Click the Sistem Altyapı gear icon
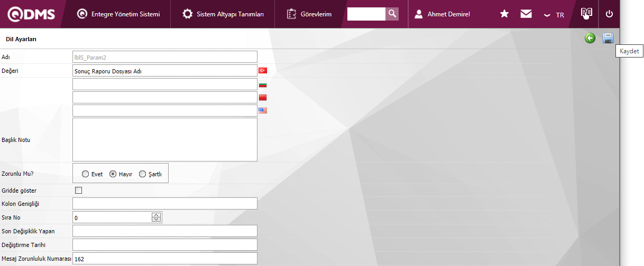Viewport: 644px width, 266px height. (187, 14)
